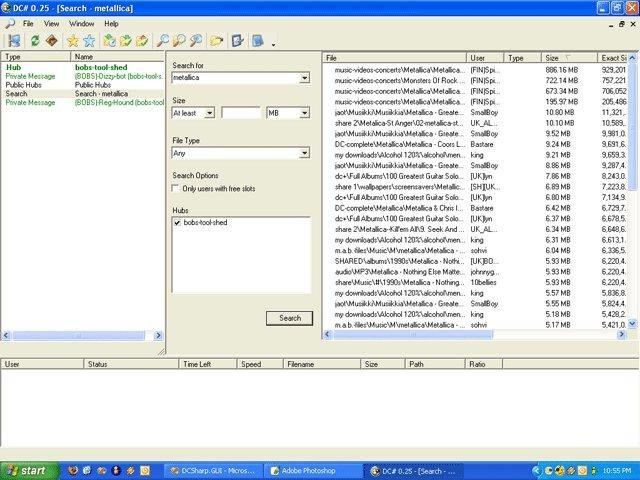Screen dimensions: 640x480
Task: Select SHARED\albums\1990s Metallica result
Action: 476,261
